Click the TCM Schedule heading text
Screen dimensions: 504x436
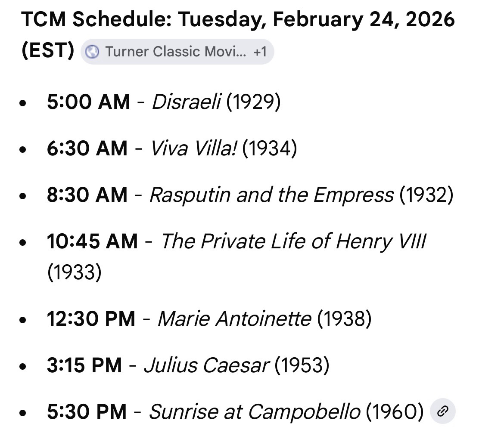tap(238, 20)
